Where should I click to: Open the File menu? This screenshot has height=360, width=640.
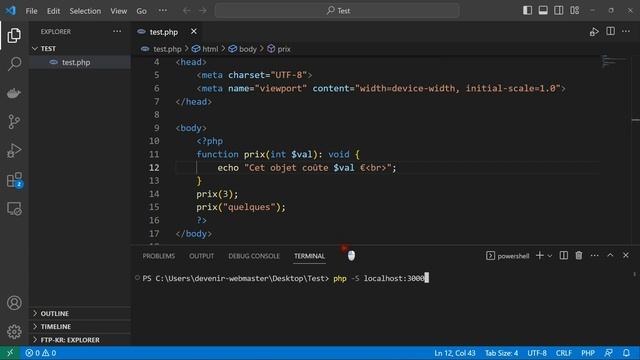[31, 11]
